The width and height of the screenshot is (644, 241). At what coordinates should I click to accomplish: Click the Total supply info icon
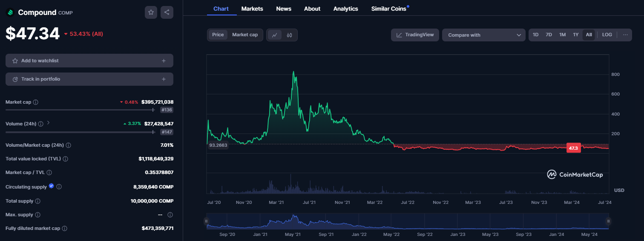point(38,201)
